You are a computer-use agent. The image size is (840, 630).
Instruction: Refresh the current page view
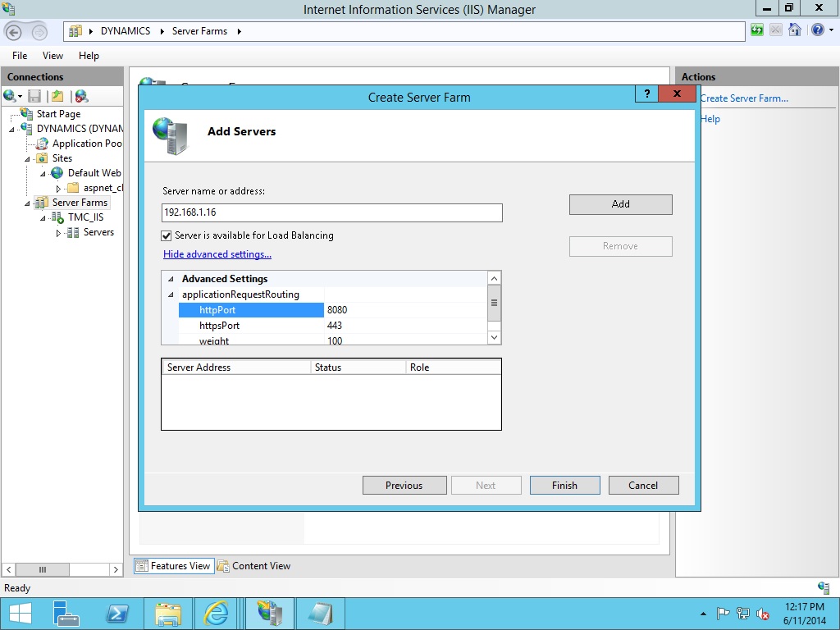coord(756,30)
